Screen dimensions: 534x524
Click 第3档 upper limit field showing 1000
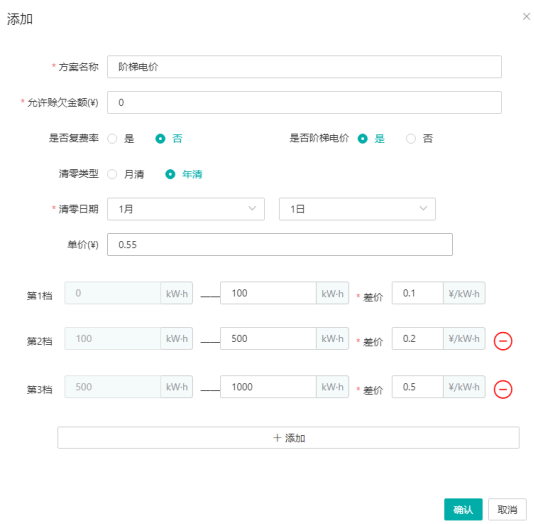tap(268, 387)
